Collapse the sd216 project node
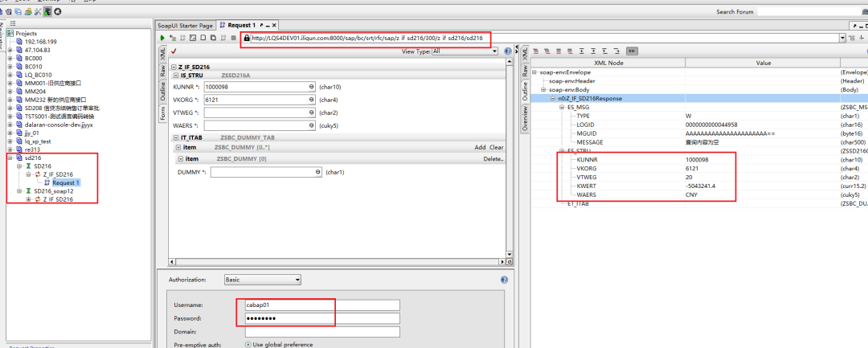 coord(10,158)
